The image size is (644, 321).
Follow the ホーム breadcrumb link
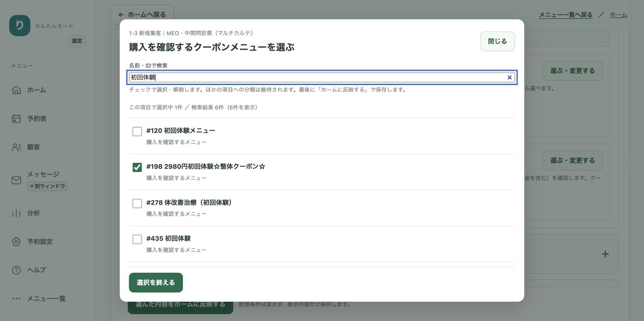(x=618, y=15)
